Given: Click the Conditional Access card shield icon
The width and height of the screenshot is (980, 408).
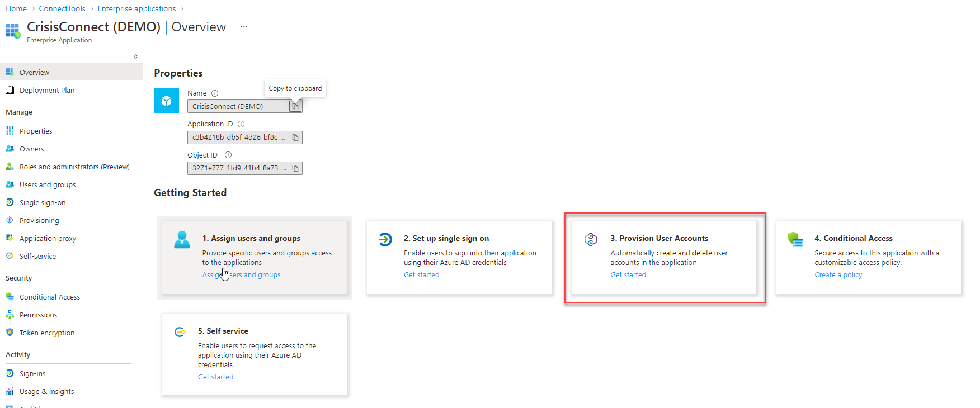Looking at the screenshot, I should (x=795, y=239).
